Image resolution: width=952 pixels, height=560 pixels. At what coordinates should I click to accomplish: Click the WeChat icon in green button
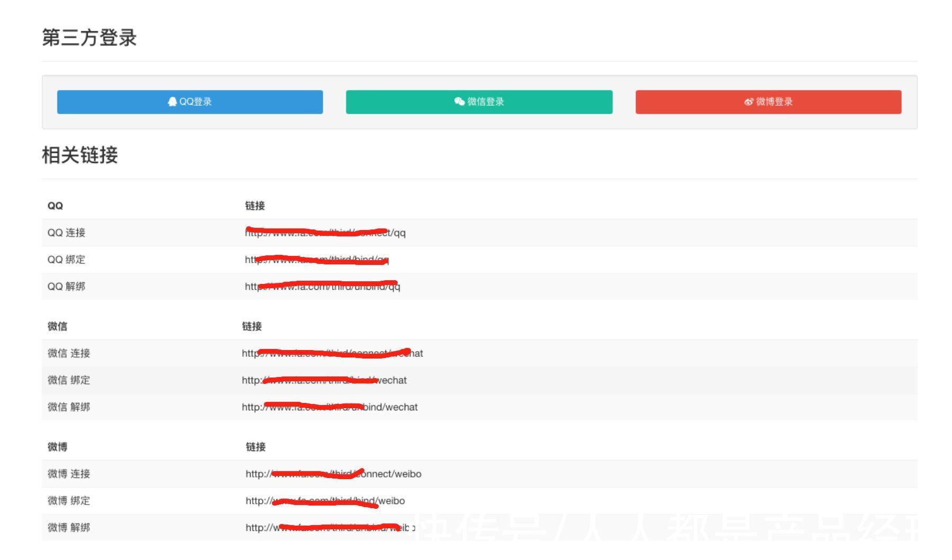point(459,102)
